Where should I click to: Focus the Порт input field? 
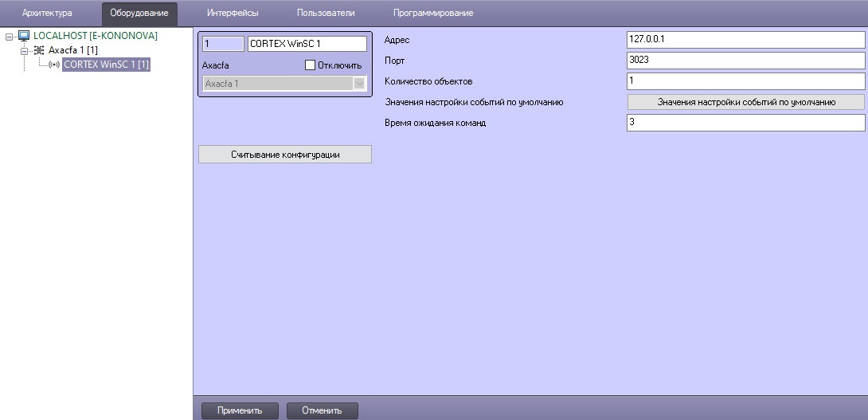pyautogui.click(x=745, y=61)
